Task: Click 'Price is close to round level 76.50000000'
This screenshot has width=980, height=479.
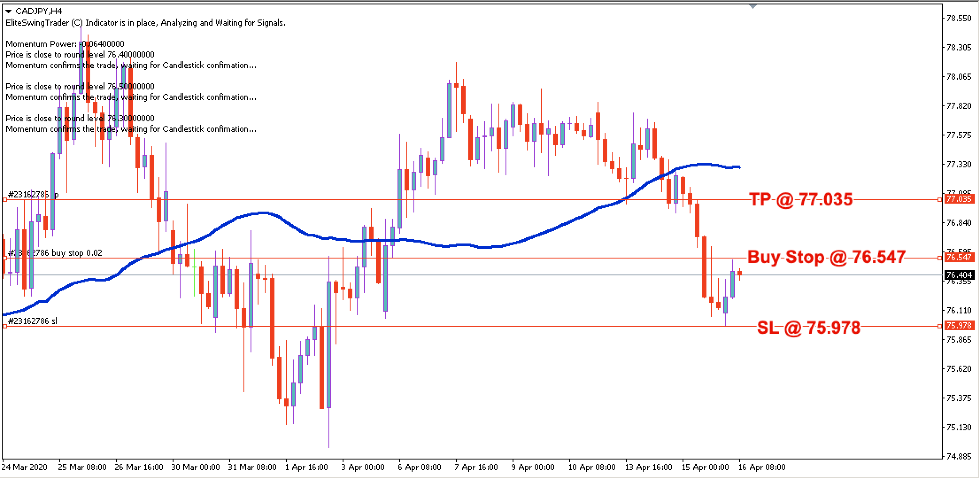Action: point(80,86)
